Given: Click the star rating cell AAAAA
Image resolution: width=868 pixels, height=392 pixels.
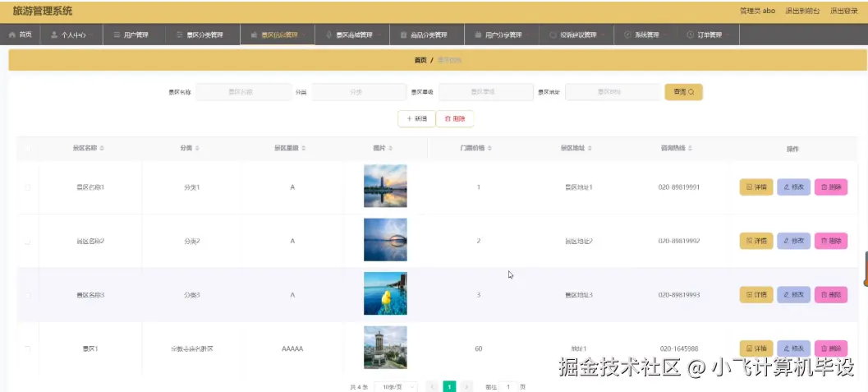Looking at the screenshot, I should click(292, 348).
